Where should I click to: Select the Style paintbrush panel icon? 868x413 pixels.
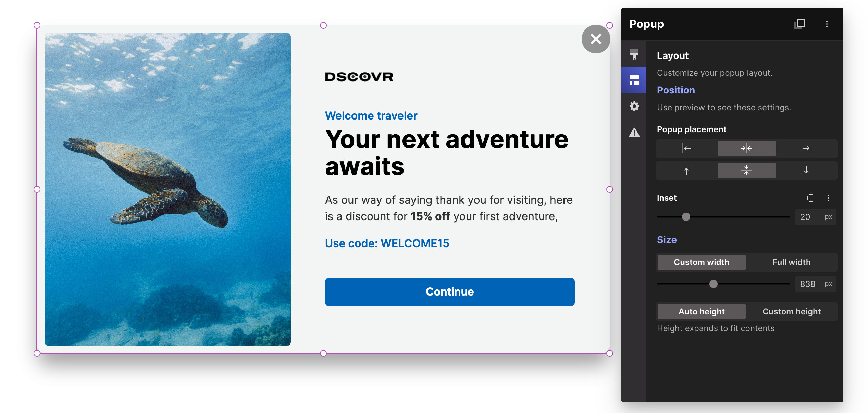[634, 54]
